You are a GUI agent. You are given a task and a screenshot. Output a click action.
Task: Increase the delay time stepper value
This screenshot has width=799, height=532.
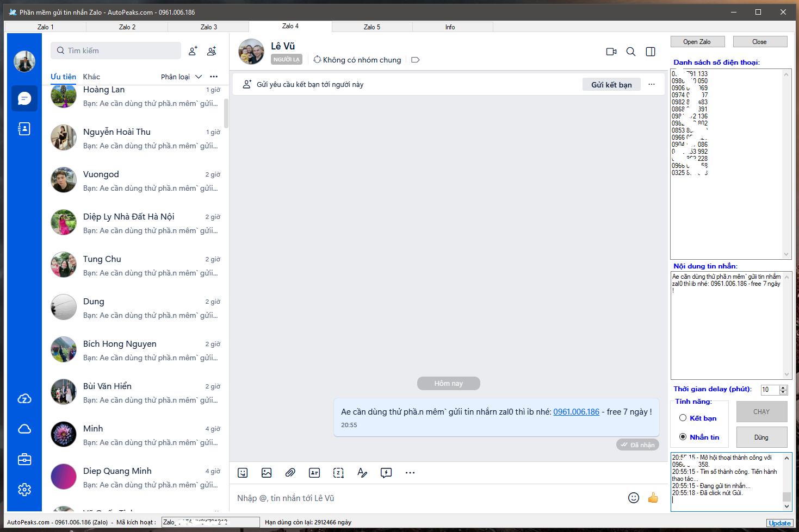click(x=783, y=387)
